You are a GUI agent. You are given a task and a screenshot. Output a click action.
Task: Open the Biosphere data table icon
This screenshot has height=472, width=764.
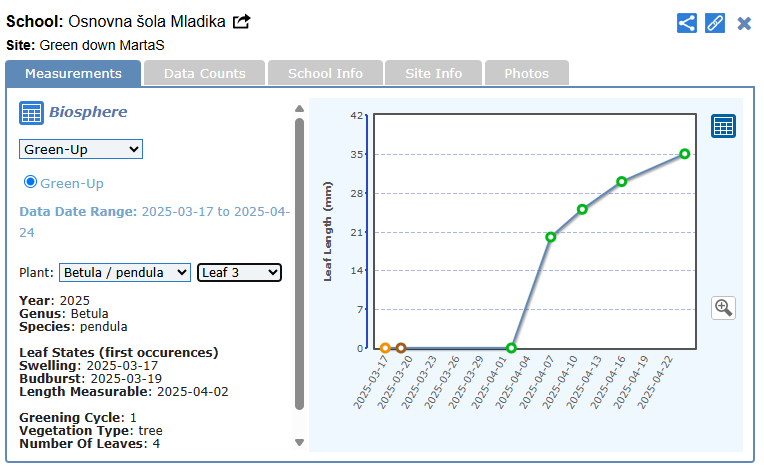31,113
